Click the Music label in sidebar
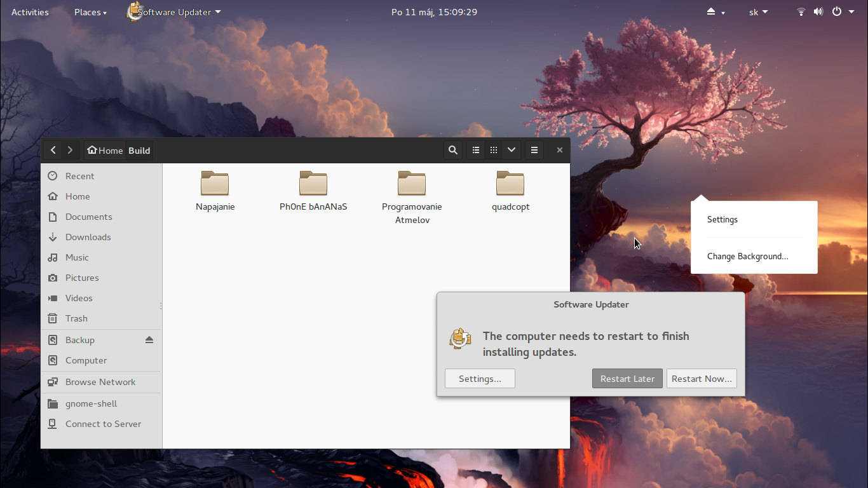 [x=77, y=257]
